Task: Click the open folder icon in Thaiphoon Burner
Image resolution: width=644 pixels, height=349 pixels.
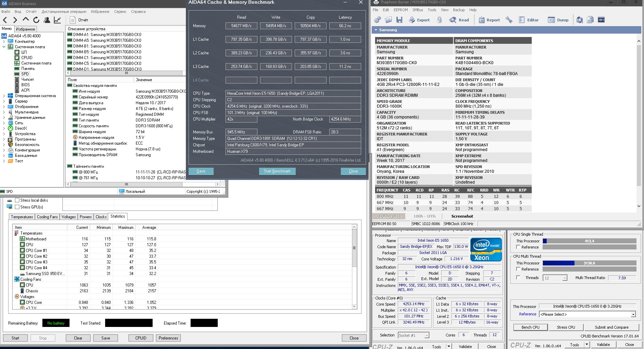Action: 388,20
